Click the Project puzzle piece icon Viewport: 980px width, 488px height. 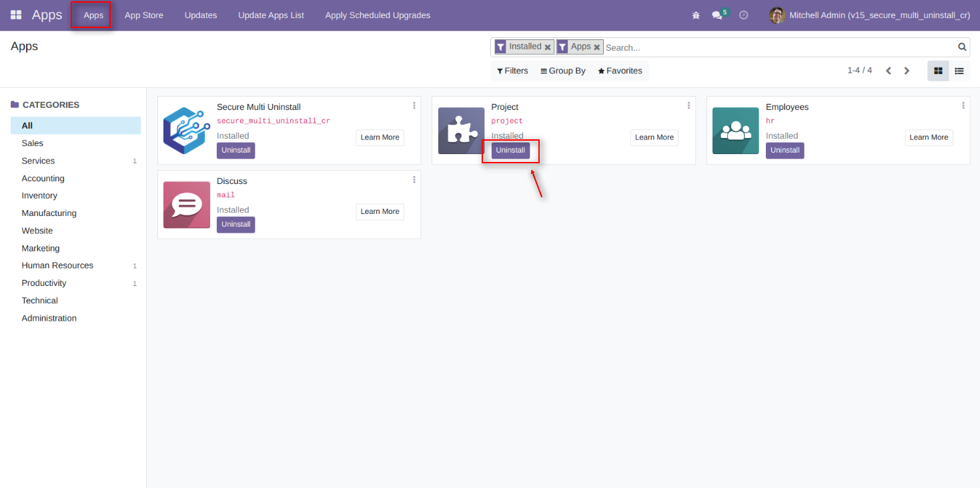pos(461,131)
